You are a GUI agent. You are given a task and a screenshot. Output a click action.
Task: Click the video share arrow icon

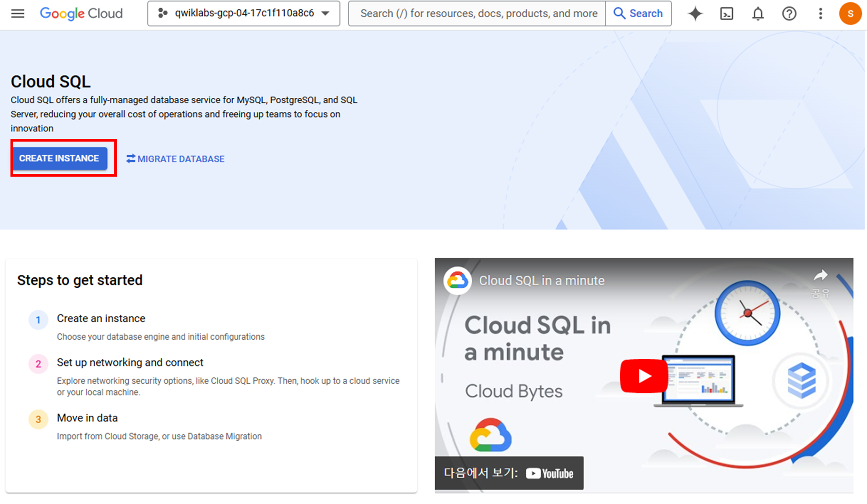click(821, 275)
